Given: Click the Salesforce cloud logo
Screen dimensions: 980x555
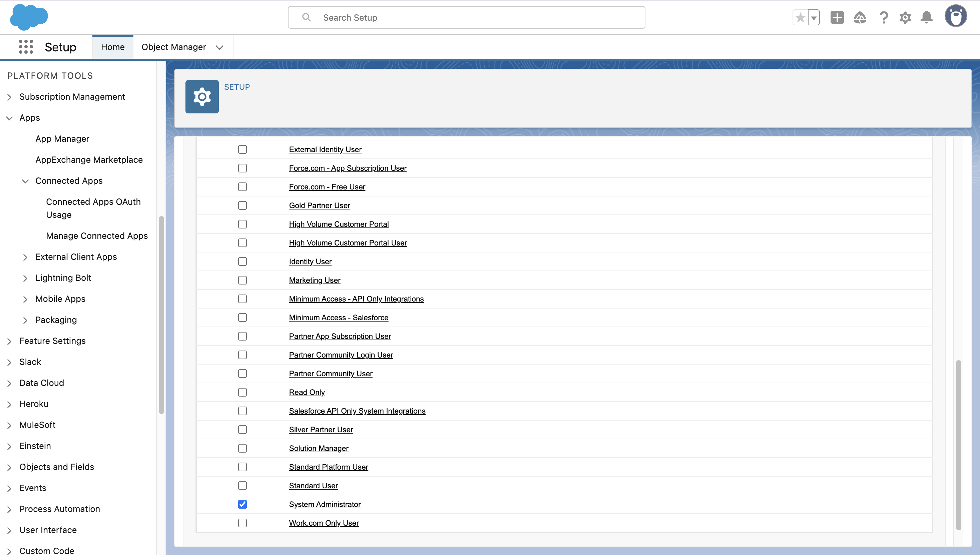Looking at the screenshot, I should [x=29, y=17].
